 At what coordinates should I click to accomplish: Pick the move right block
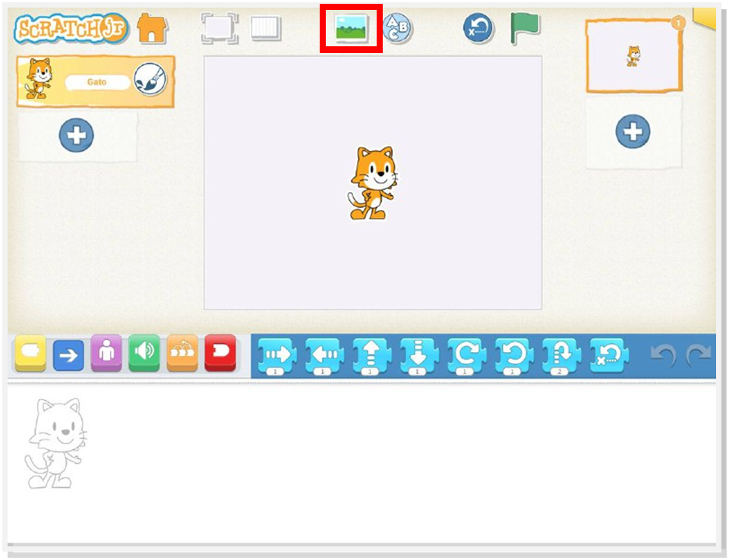277,356
